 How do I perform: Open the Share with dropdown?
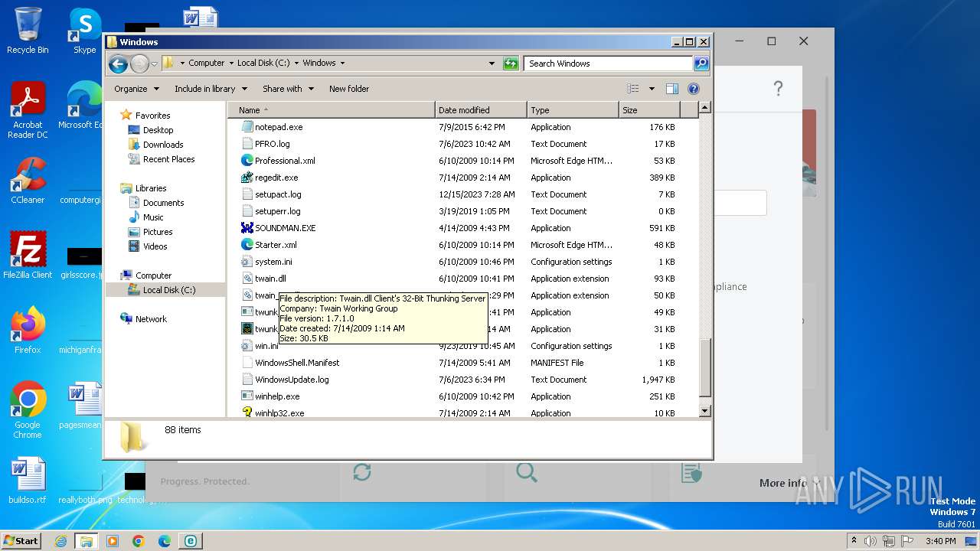(x=288, y=89)
